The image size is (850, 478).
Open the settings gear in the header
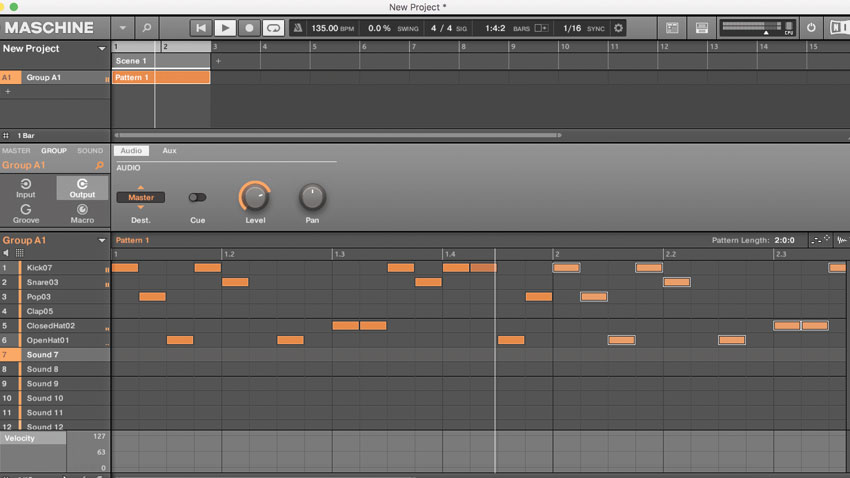coord(618,28)
